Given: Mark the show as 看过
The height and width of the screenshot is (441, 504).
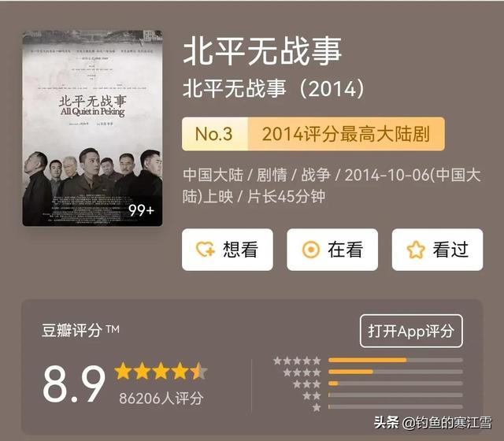Looking at the screenshot, I should (x=437, y=250).
